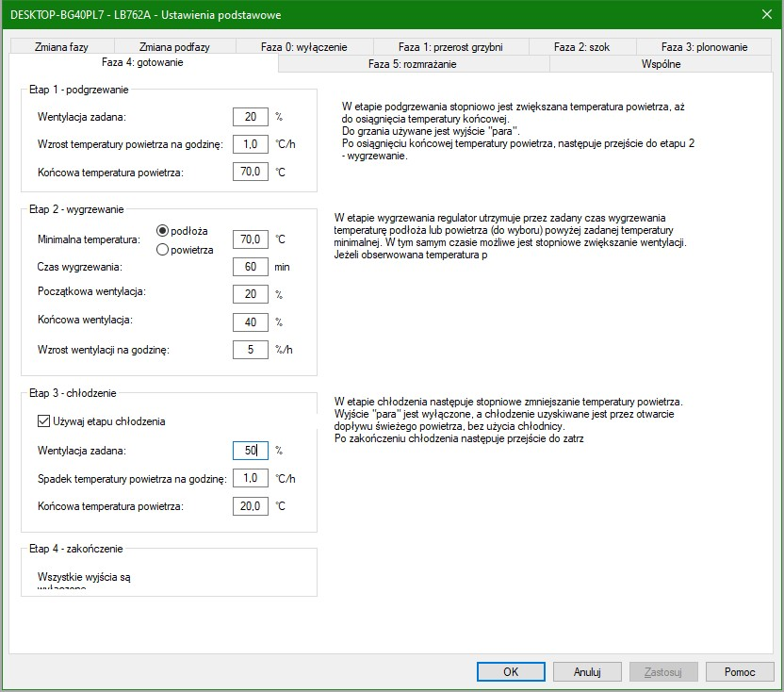Open 'Faza 1: przerost grzybni' tab

pyautogui.click(x=450, y=47)
